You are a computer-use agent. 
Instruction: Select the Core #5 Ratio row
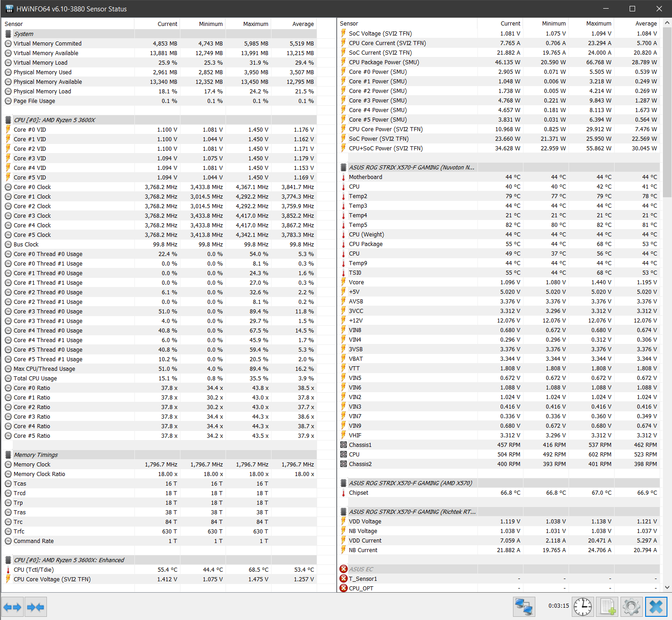point(159,436)
